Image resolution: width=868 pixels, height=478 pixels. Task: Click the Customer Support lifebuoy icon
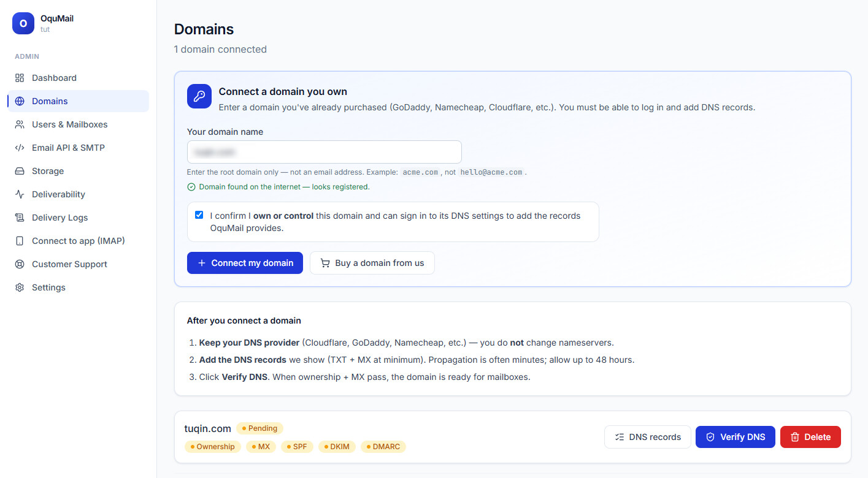(x=20, y=264)
